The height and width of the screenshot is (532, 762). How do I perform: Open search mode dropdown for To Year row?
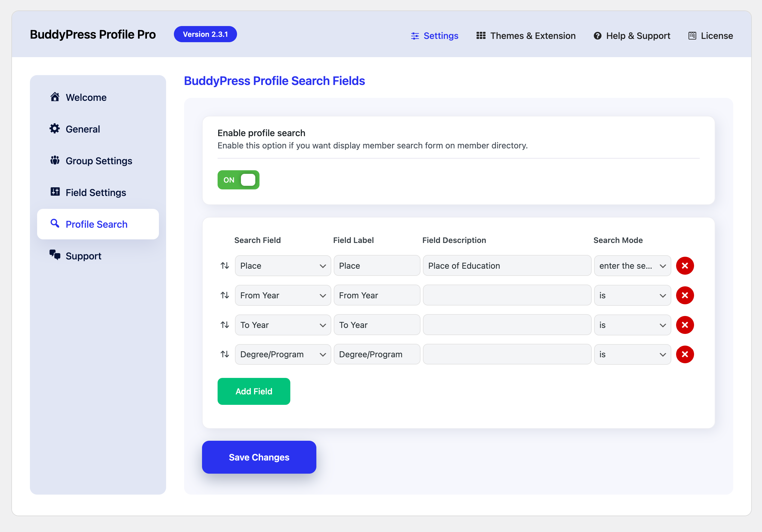pos(632,325)
